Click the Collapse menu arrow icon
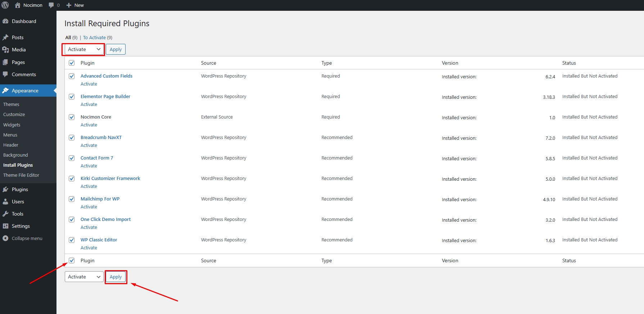Screen dimensions: 644x314 pyautogui.click(x=5, y=238)
